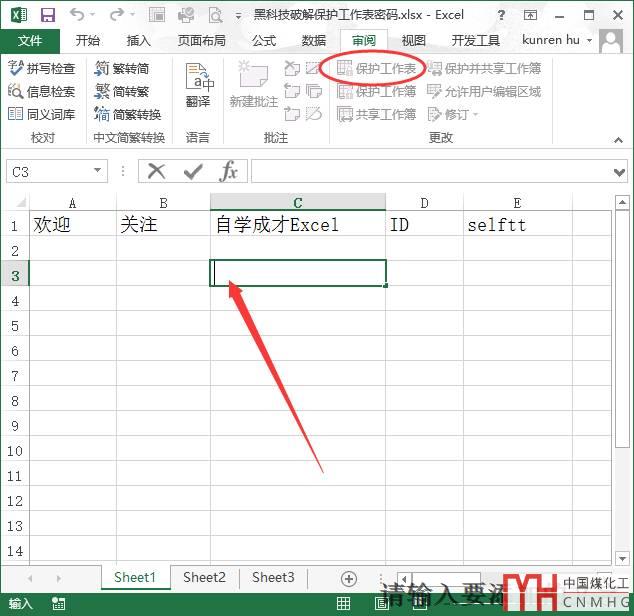Select cell containing selftt
The image size is (634, 616).
[x=518, y=224]
